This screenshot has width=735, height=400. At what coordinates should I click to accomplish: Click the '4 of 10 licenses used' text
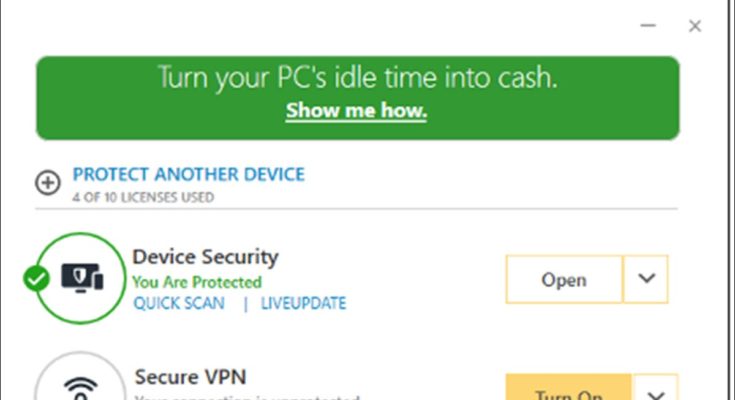click(142, 197)
